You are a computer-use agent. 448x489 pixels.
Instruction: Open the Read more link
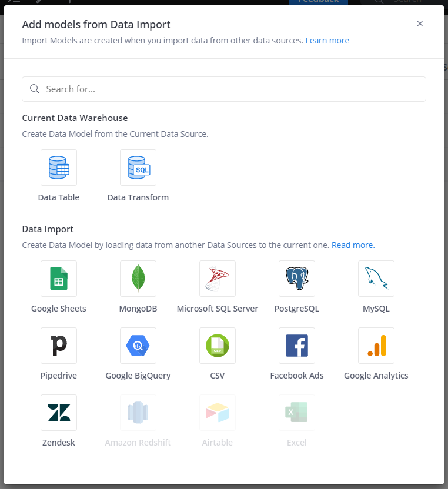click(x=353, y=245)
